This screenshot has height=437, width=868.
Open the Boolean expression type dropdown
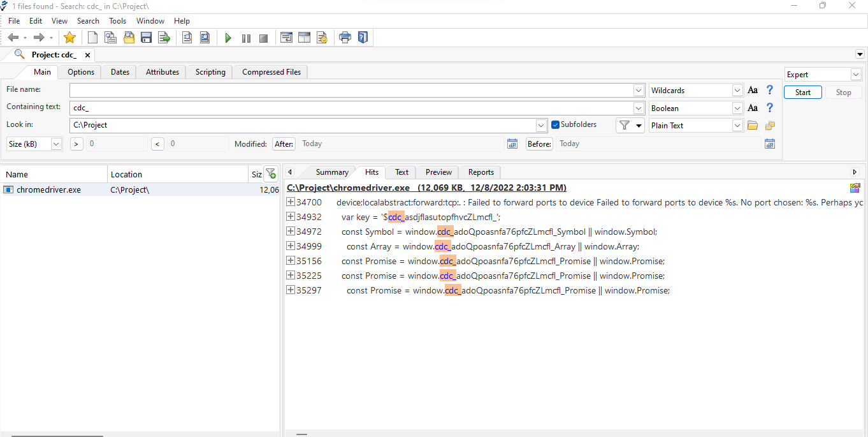(x=737, y=108)
